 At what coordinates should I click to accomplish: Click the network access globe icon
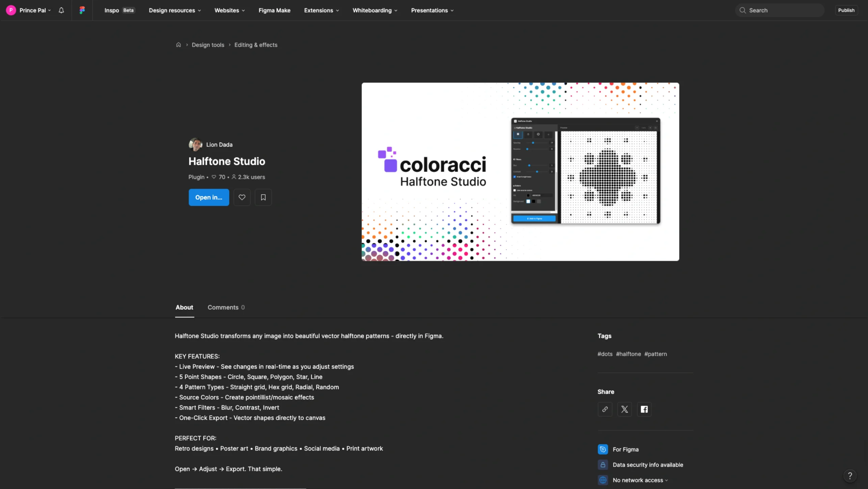603,480
